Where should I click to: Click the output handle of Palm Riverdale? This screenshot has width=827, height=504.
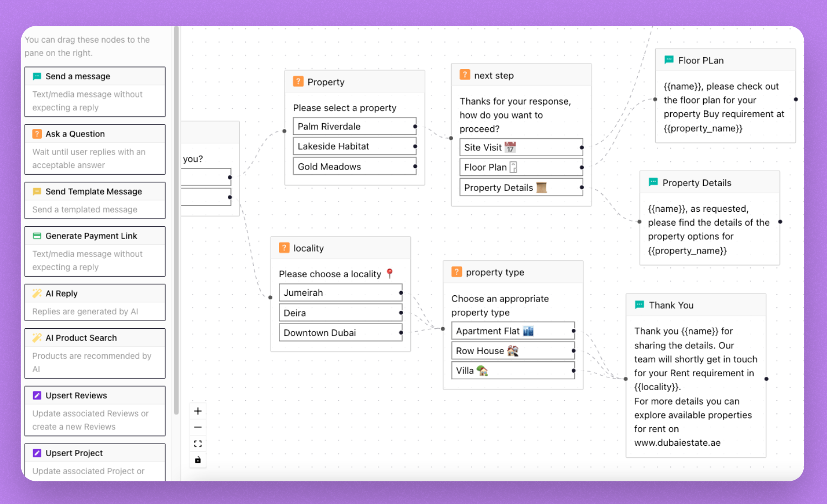(x=415, y=126)
